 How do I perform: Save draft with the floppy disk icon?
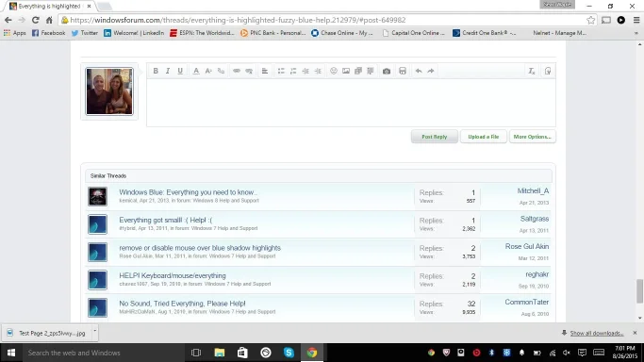click(x=403, y=71)
